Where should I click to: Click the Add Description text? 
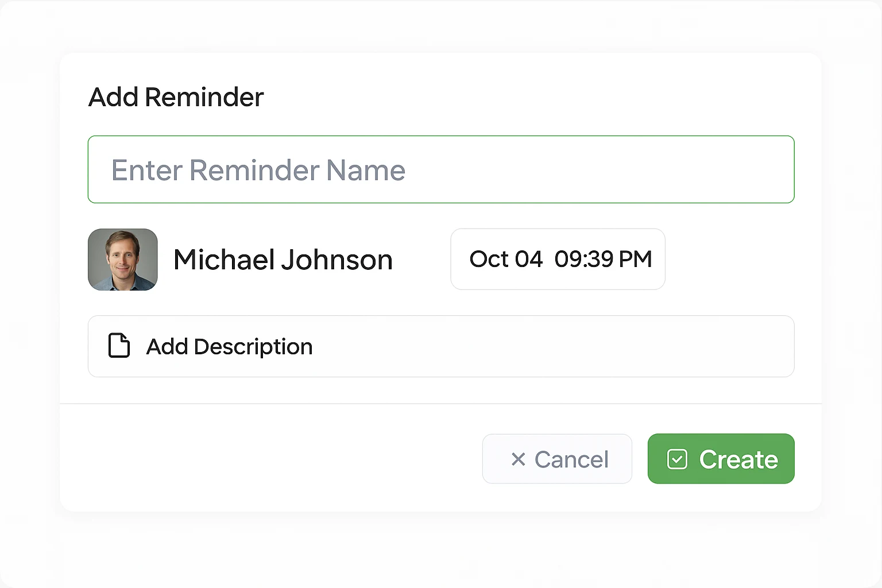coord(229,347)
